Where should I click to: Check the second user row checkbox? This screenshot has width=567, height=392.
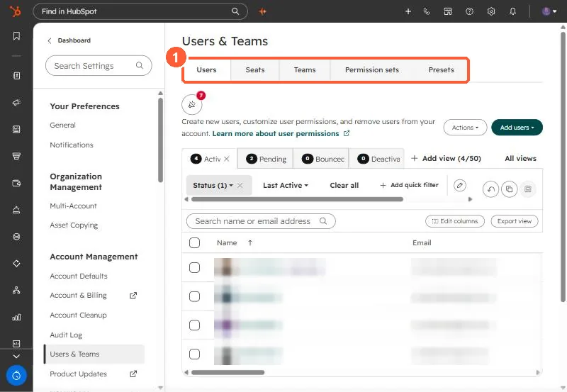tap(194, 296)
